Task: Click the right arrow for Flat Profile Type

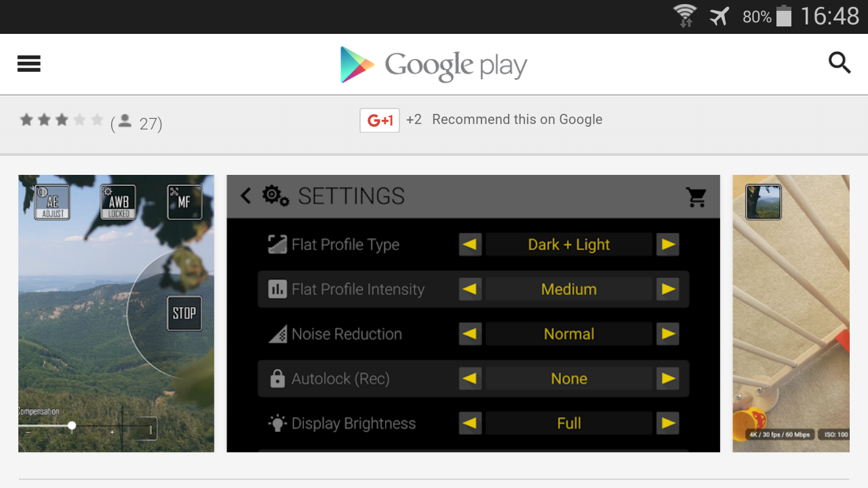Action: tap(668, 245)
